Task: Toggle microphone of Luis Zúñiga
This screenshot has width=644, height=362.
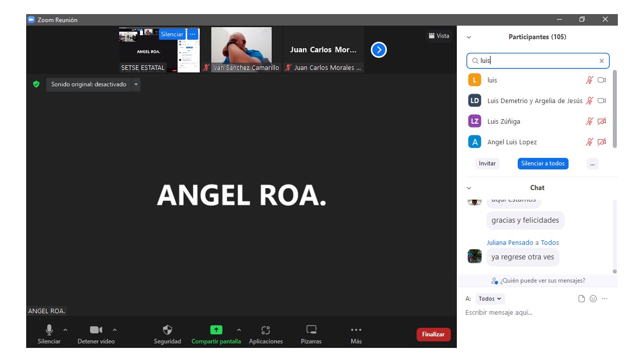Action: pos(589,121)
